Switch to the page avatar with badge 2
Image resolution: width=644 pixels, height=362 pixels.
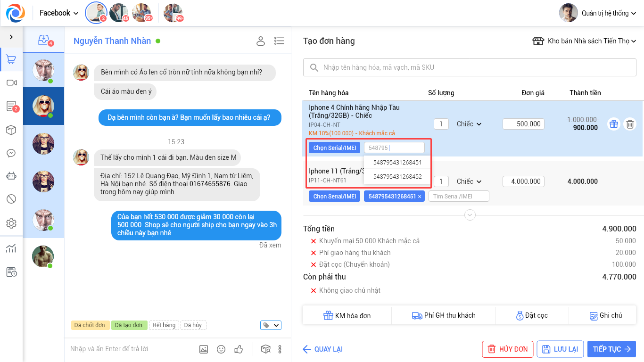(96, 13)
